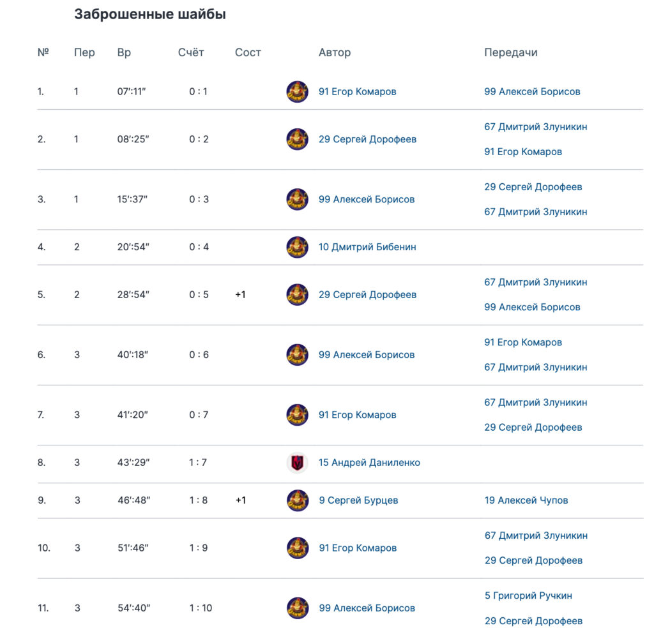Click team logo in goal 11 row
Viewport: 654px width, 644px height.
tap(298, 608)
